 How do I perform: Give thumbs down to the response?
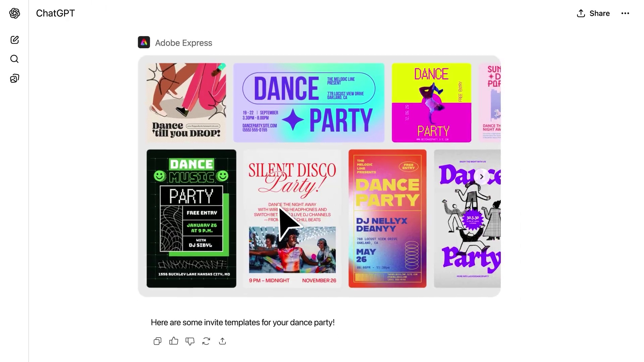[x=190, y=341]
